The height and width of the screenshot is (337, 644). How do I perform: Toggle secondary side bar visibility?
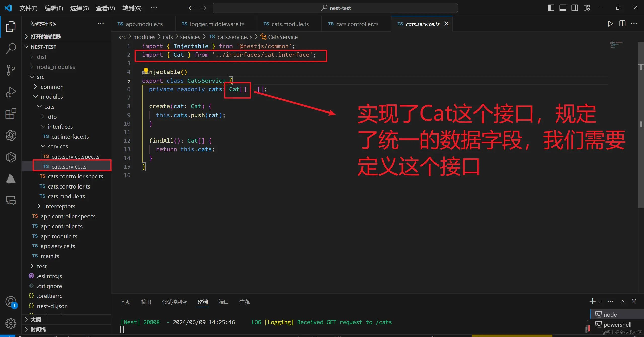(575, 8)
